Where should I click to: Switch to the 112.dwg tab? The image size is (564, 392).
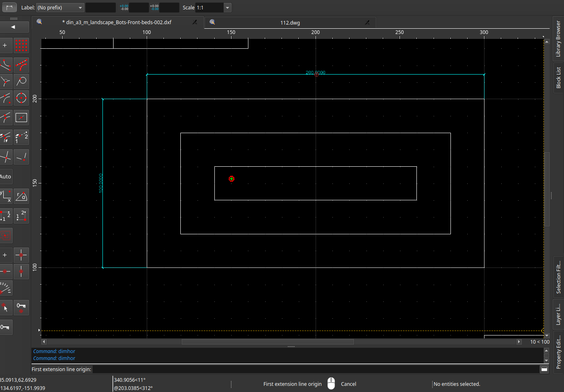[290, 23]
